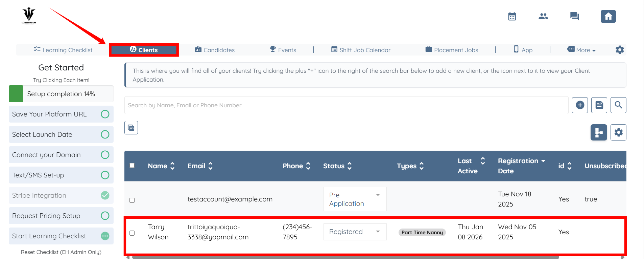Click phone number (234)456-7895
Image resolution: width=644 pixels, height=259 pixels.
point(297,232)
